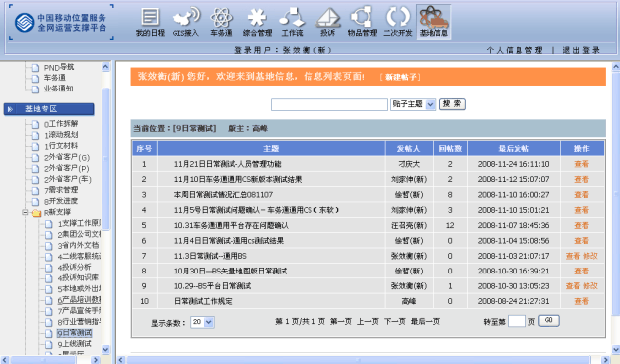Click the page icon beside 业务通知
Screen dimensions: 620x364
[35, 90]
